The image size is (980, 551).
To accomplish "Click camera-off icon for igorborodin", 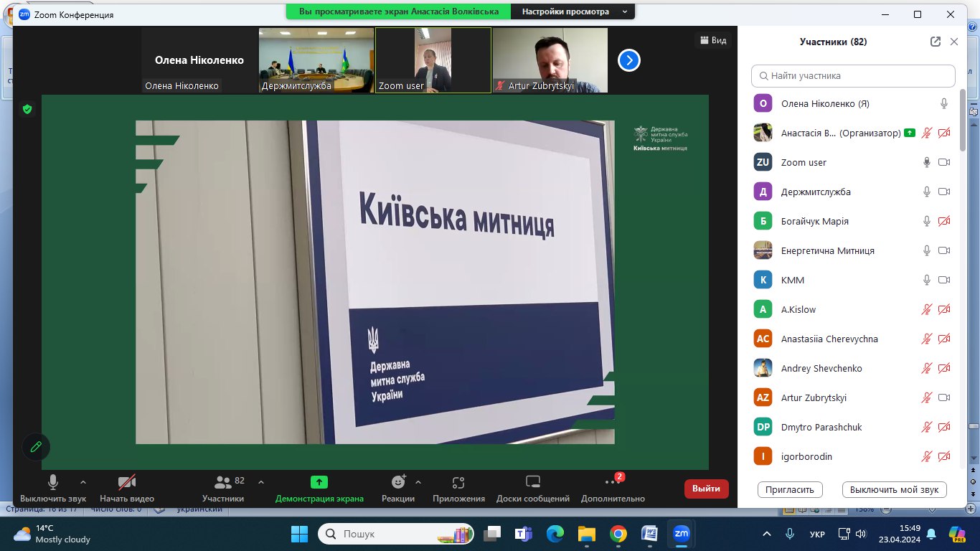I will tap(944, 456).
